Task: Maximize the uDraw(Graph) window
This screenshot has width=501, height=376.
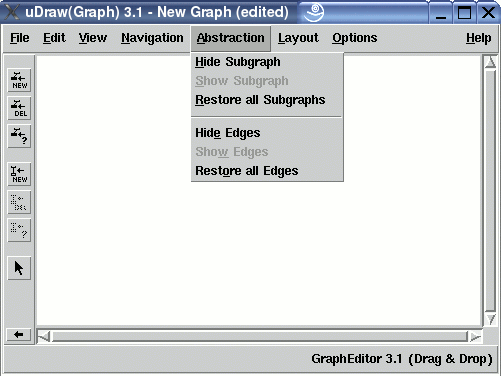Action: pyautogui.click(x=464, y=13)
